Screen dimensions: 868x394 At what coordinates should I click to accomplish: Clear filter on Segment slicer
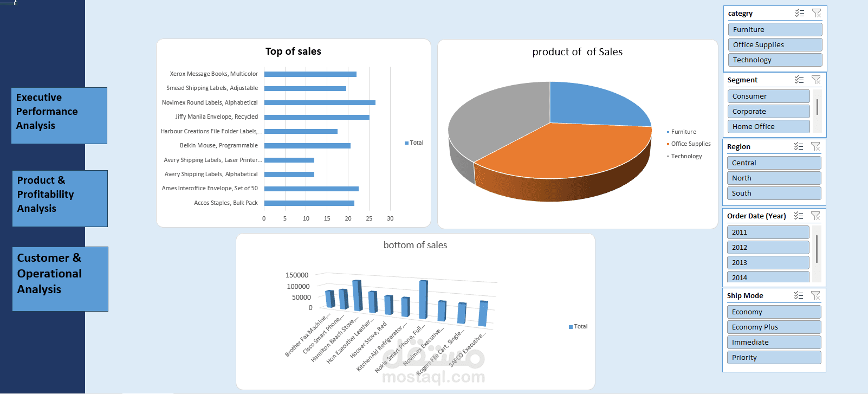816,80
